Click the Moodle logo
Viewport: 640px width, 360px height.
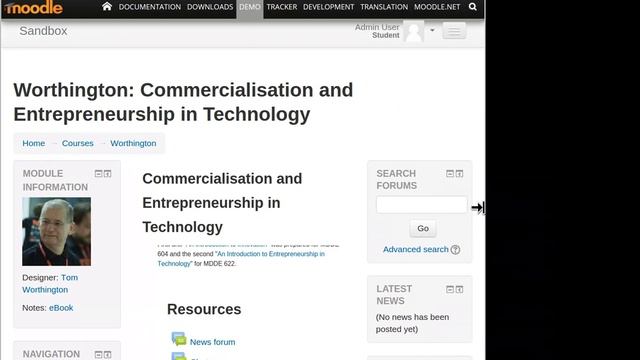34,7
